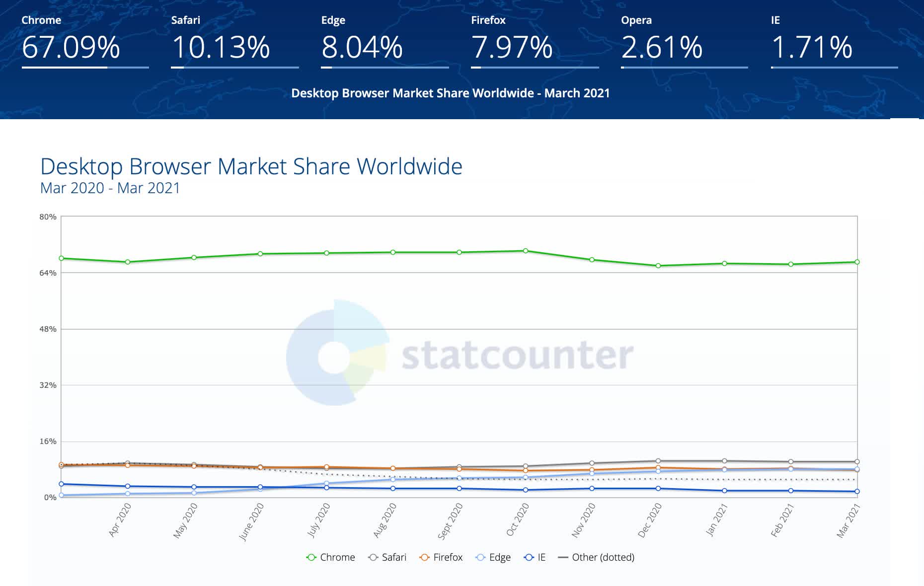
Task: Click the Chrome data point at Dec 2020
Action: coord(658,266)
